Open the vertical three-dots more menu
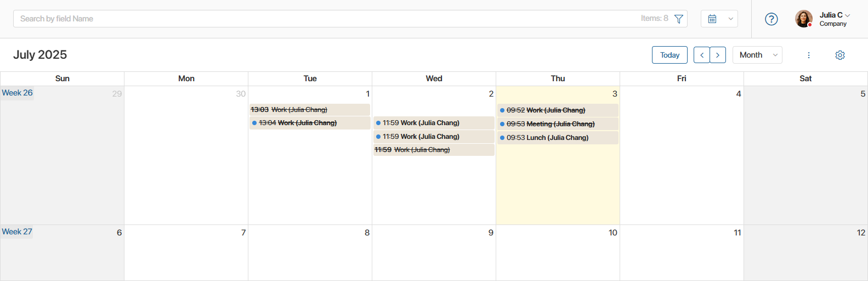Image resolution: width=868 pixels, height=281 pixels. [809, 55]
